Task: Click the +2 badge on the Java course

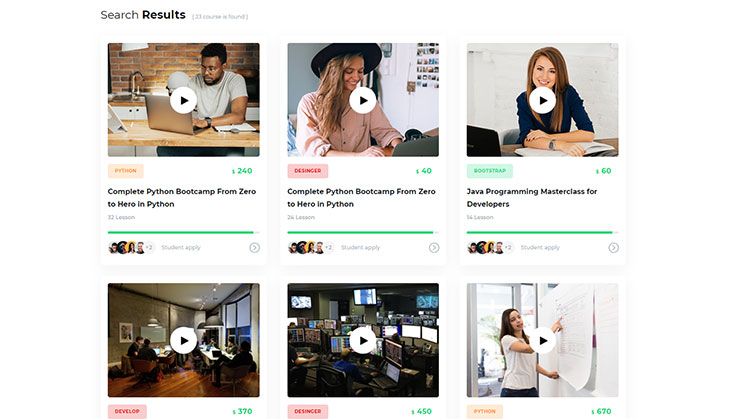Action: (x=508, y=247)
